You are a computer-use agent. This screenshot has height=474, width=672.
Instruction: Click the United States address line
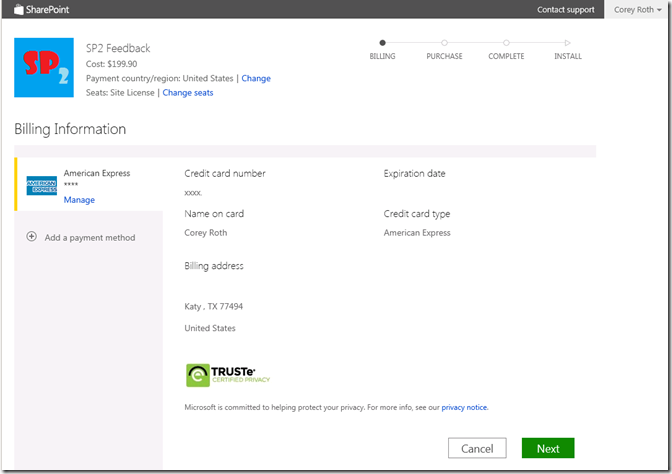(x=210, y=328)
